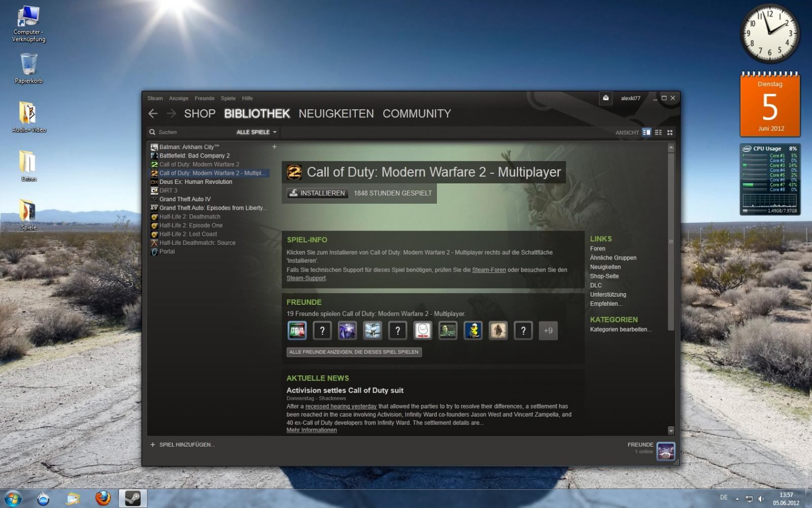The height and width of the screenshot is (508, 812).
Task: Click the Portal game icon
Action: pyautogui.click(x=154, y=251)
